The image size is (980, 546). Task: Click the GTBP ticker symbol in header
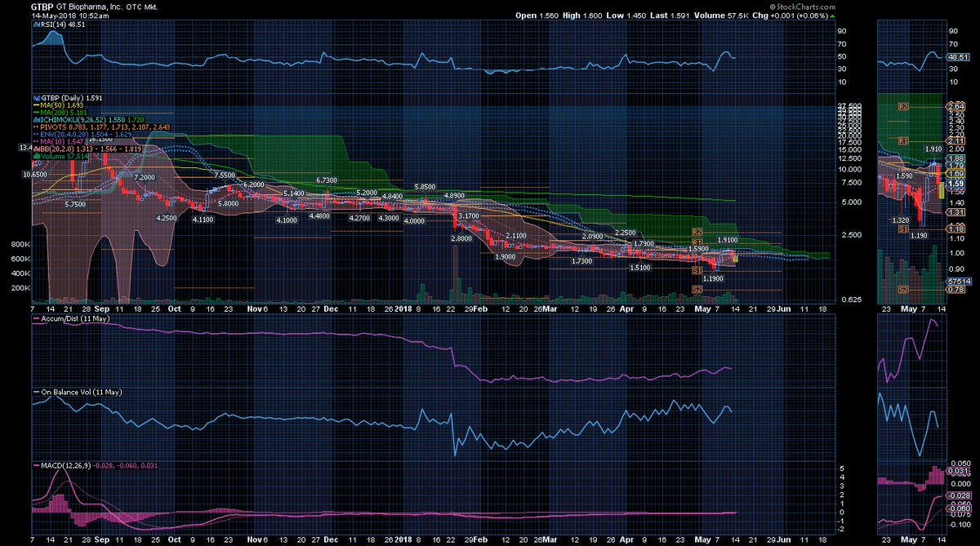[42, 7]
